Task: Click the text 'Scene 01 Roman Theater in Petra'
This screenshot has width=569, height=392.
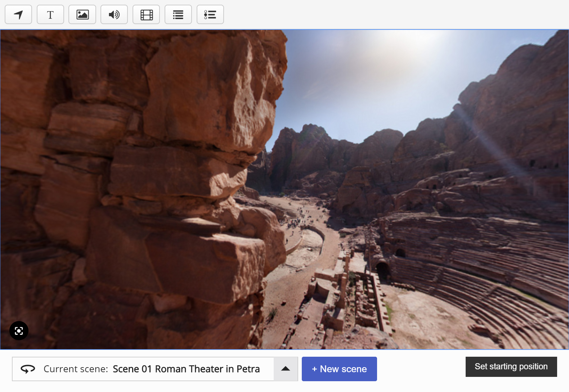Action: click(186, 369)
